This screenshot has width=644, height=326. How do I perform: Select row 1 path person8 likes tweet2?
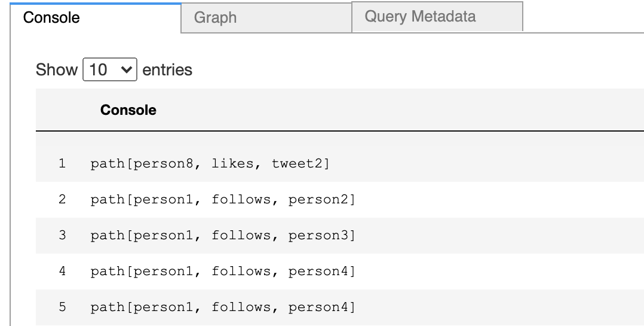pyautogui.click(x=340, y=164)
